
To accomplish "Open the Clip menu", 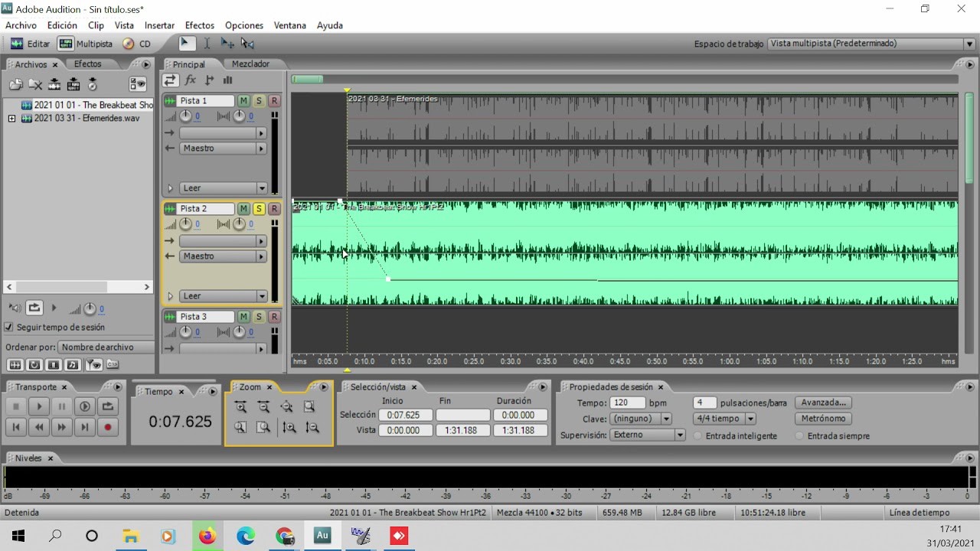I will coord(96,25).
